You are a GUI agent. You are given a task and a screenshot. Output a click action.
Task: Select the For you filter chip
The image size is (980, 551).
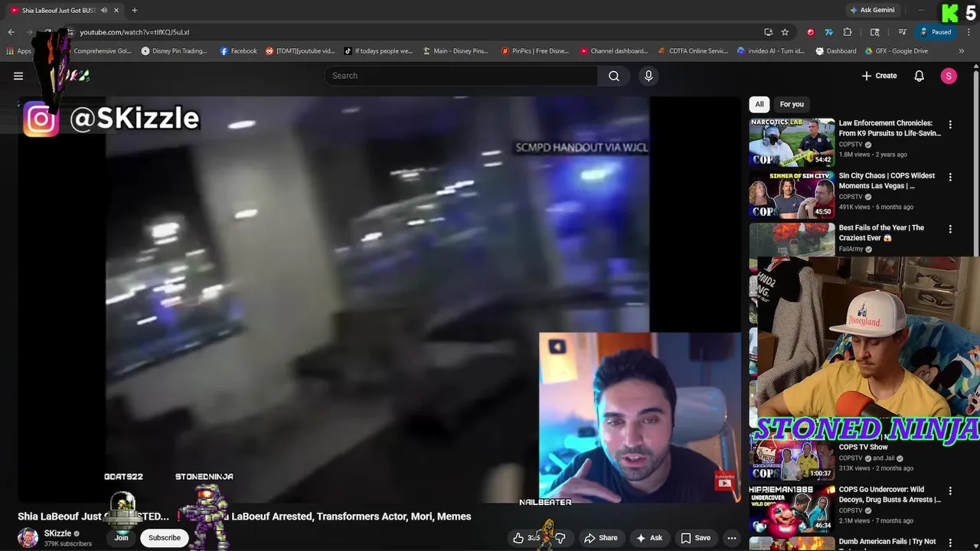coord(792,104)
